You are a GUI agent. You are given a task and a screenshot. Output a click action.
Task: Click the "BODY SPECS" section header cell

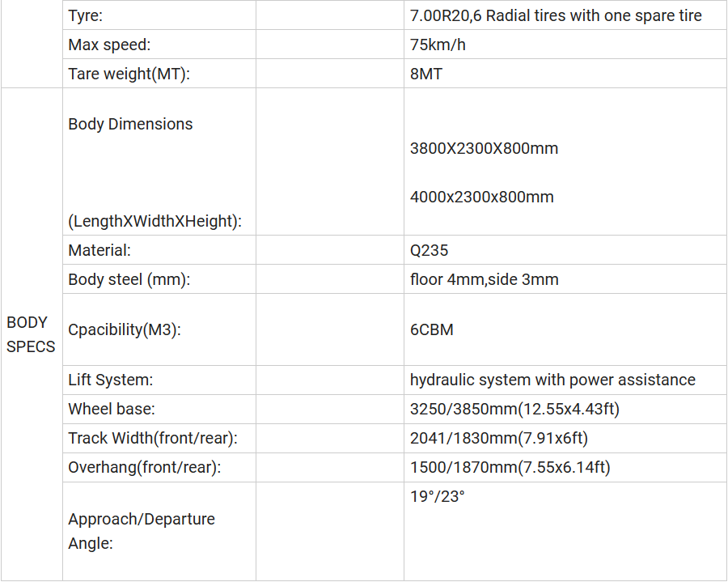[31, 334]
